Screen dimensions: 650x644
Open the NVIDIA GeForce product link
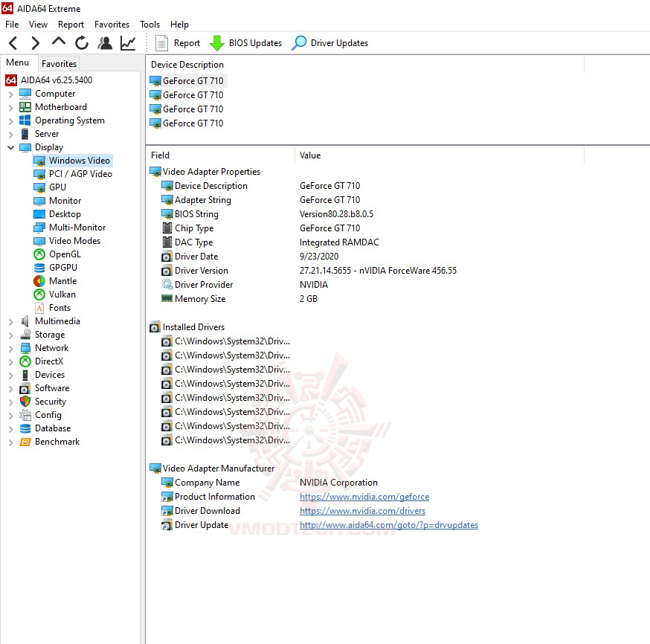362,497
